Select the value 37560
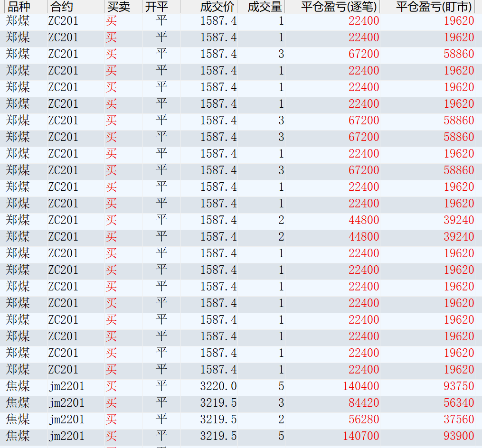The image size is (482, 448). click(x=459, y=420)
